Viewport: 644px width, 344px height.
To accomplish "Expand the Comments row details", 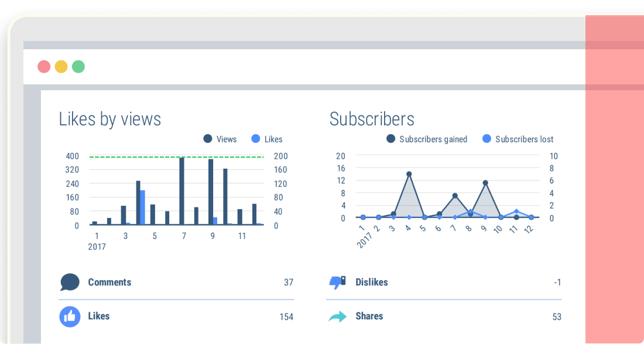I will coord(111,282).
